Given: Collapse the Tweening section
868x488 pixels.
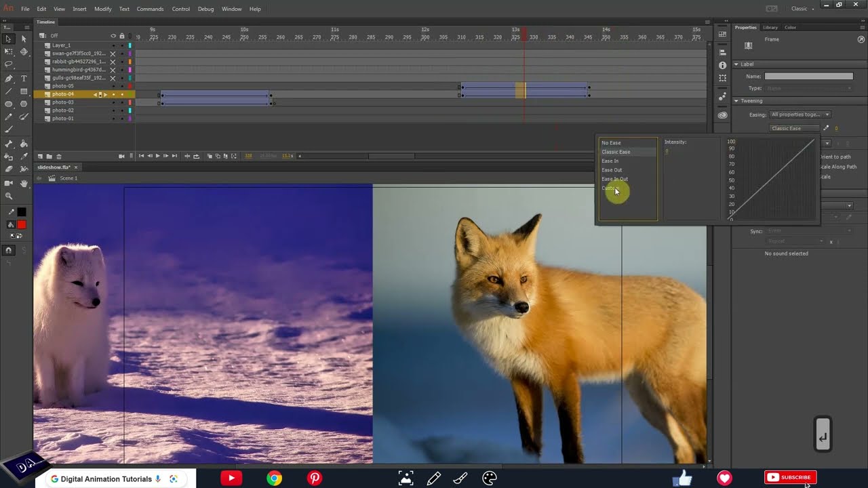Looking at the screenshot, I should (x=736, y=101).
